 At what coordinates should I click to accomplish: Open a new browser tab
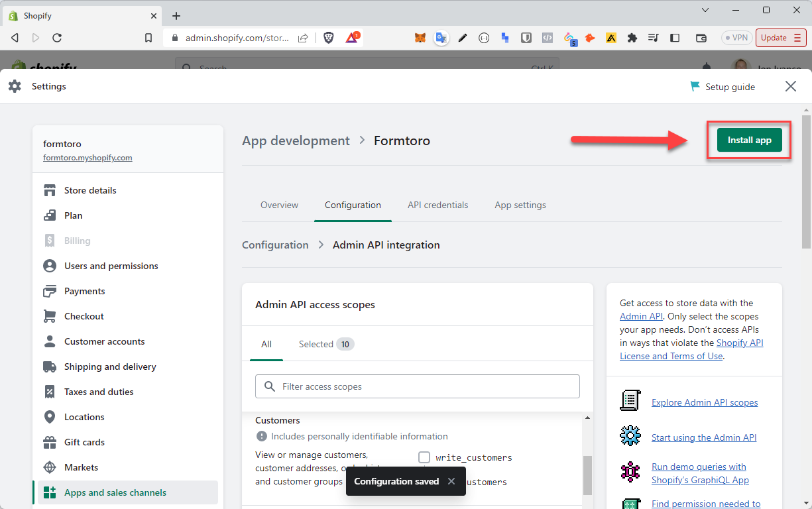click(176, 16)
